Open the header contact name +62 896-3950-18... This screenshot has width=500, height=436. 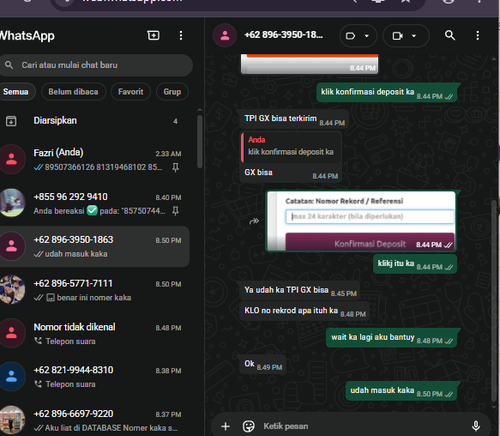(x=283, y=35)
